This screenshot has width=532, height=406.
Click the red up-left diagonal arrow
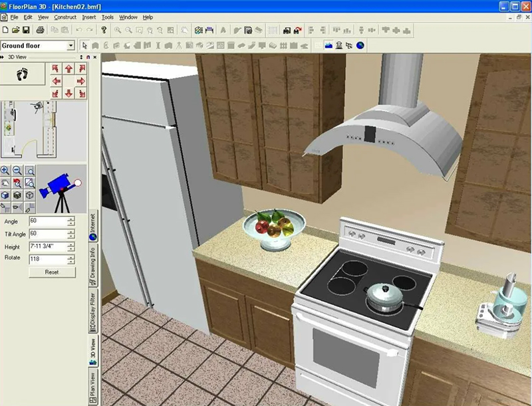click(56, 69)
